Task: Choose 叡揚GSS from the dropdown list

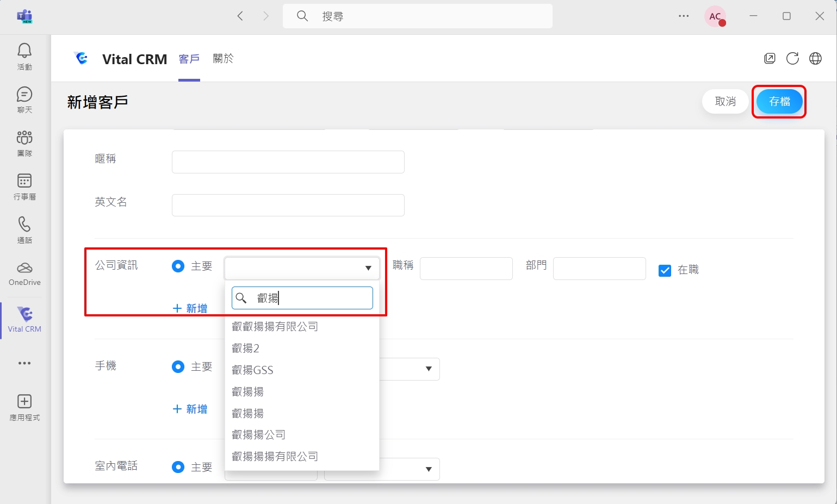Action: [252, 370]
